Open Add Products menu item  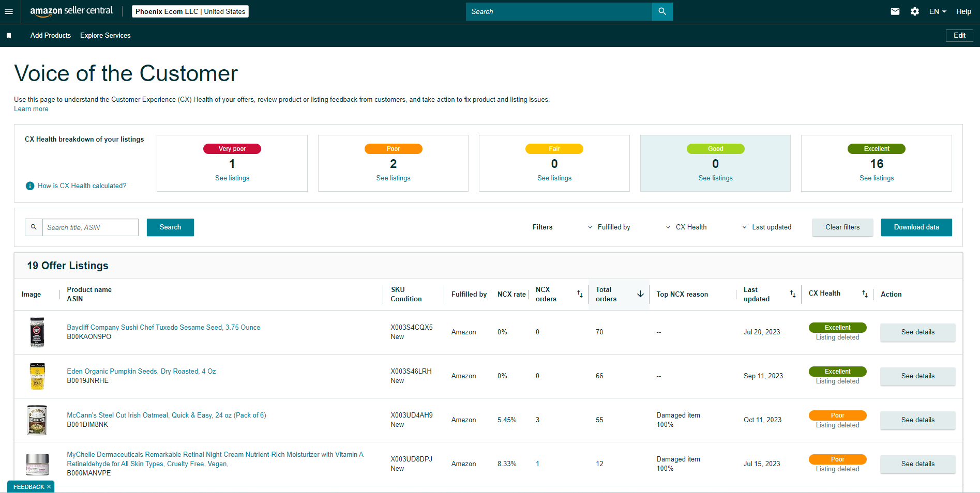tap(51, 36)
